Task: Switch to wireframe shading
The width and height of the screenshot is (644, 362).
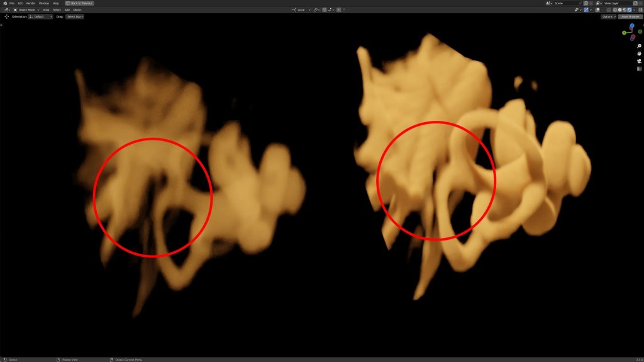Action: pos(615,10)
